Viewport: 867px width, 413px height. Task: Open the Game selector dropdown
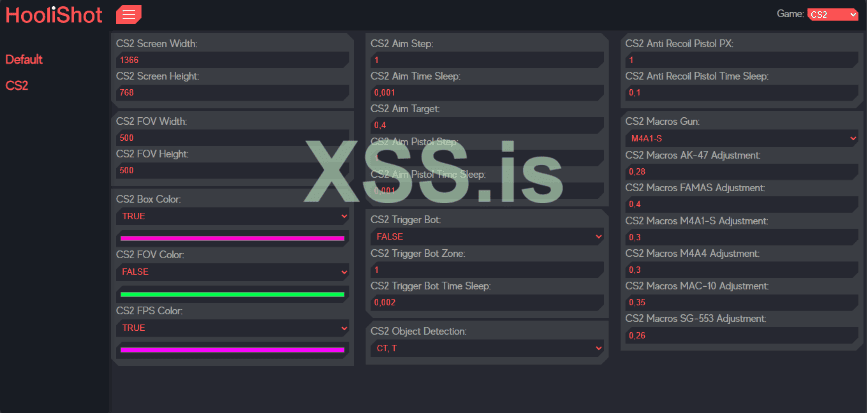click(833, 14)
